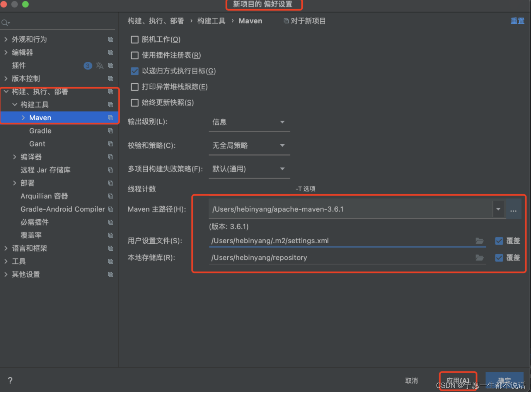The image size is (532, 393).
Task: Browse folder icon for 用户设置文件
Action: pos(480,241)
